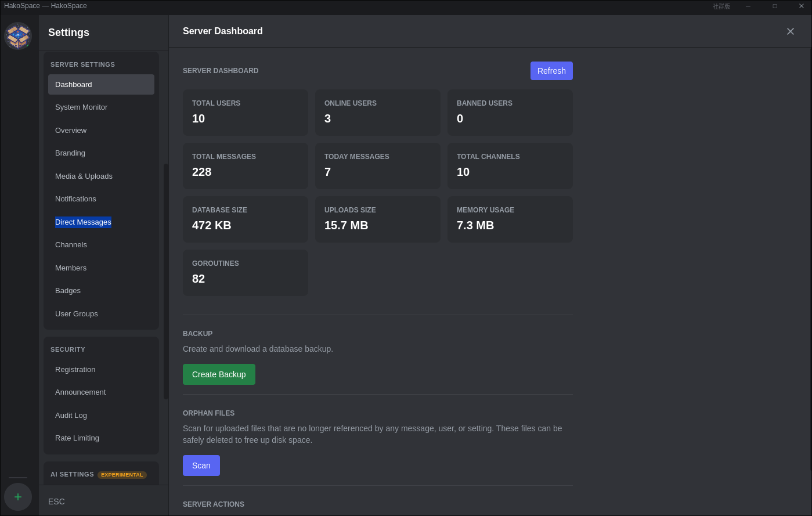Click the Create Backup button

[x=219, y=374]
